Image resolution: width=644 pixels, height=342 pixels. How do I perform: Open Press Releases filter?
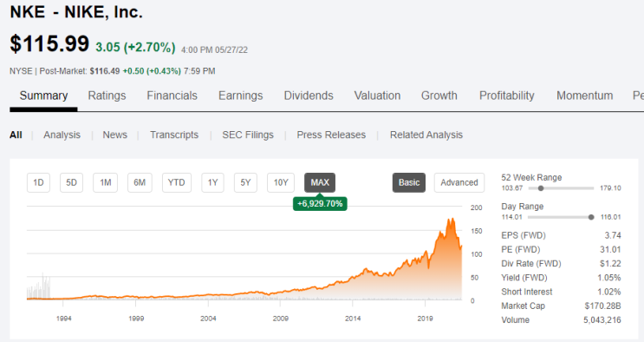click(331, 135)
